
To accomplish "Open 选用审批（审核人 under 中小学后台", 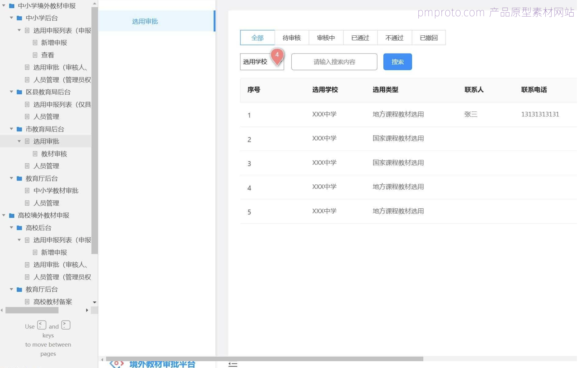I will tap(60, 67).
